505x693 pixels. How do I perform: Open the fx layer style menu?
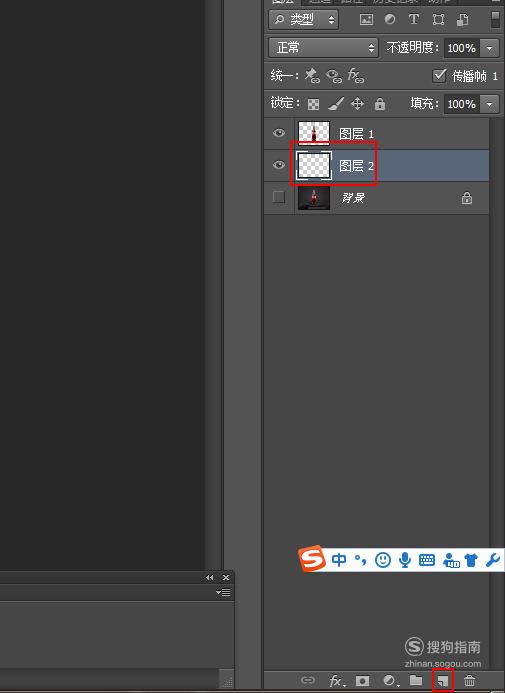click(337, 681)
